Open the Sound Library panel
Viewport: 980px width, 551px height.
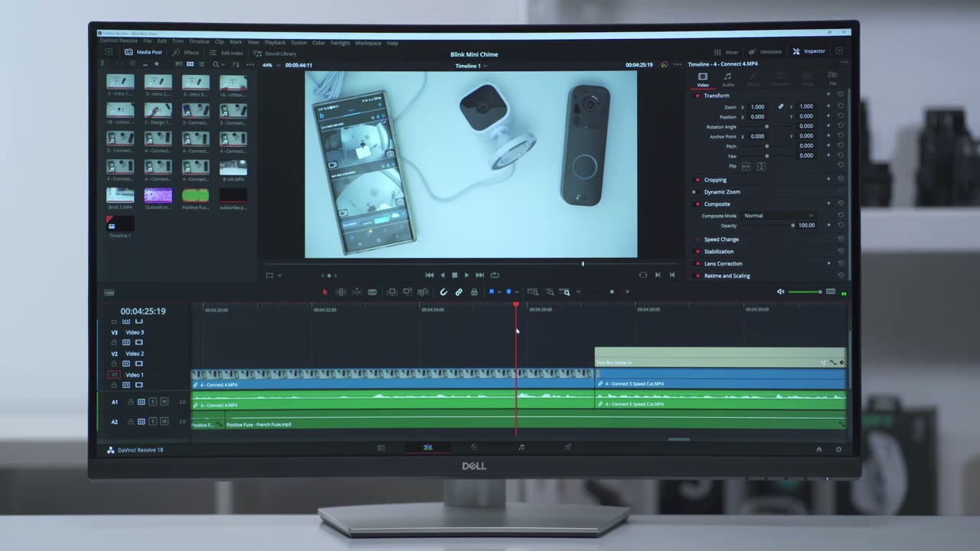pos(276,54)
